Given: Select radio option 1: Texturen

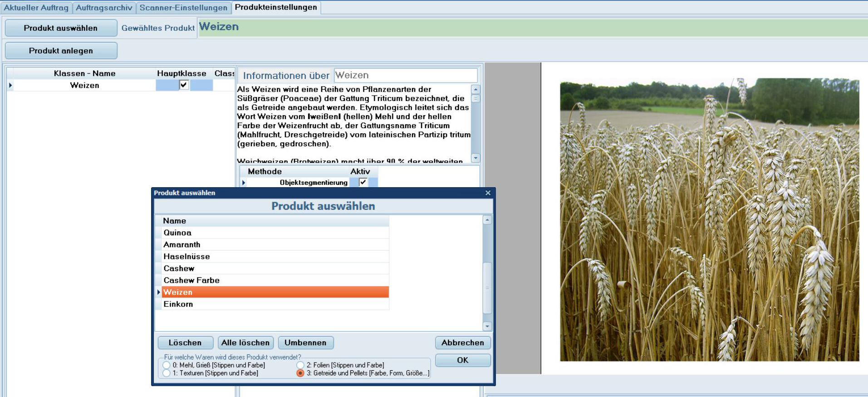Looking at the screenshot, I should [x=167, y=373].
